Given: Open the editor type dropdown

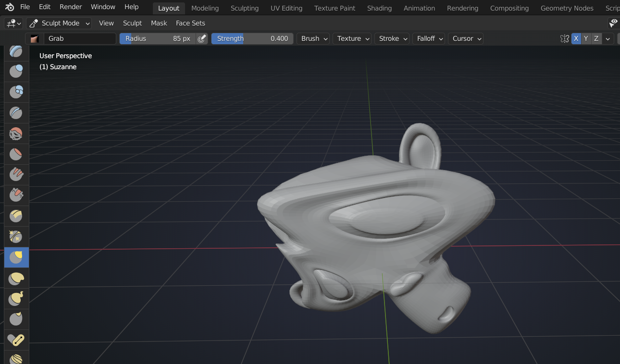Looking at the screenshot, I should coord(13,23).
